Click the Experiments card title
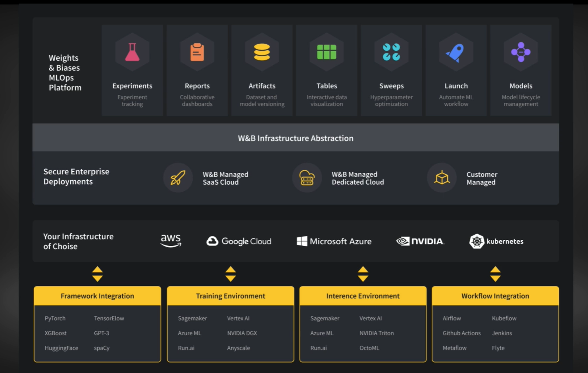 132,86
